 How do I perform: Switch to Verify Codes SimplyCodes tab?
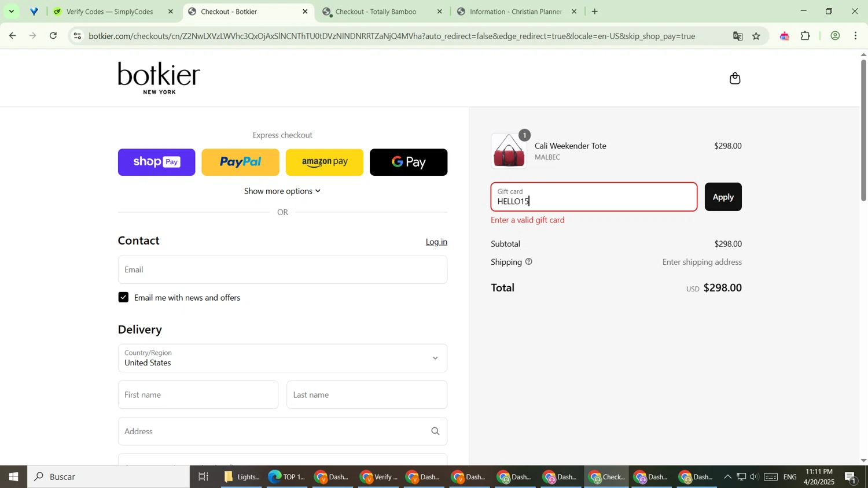coord(110,12)
